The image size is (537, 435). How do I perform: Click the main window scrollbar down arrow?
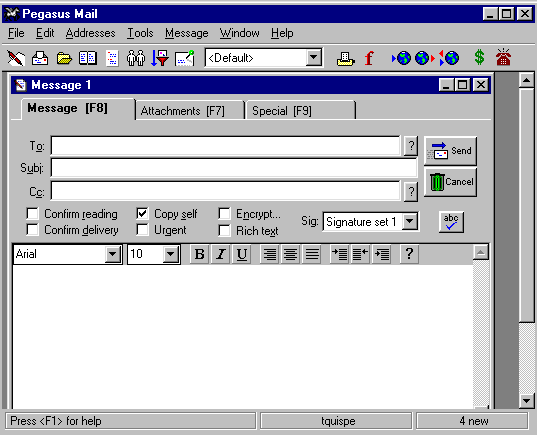527,400
